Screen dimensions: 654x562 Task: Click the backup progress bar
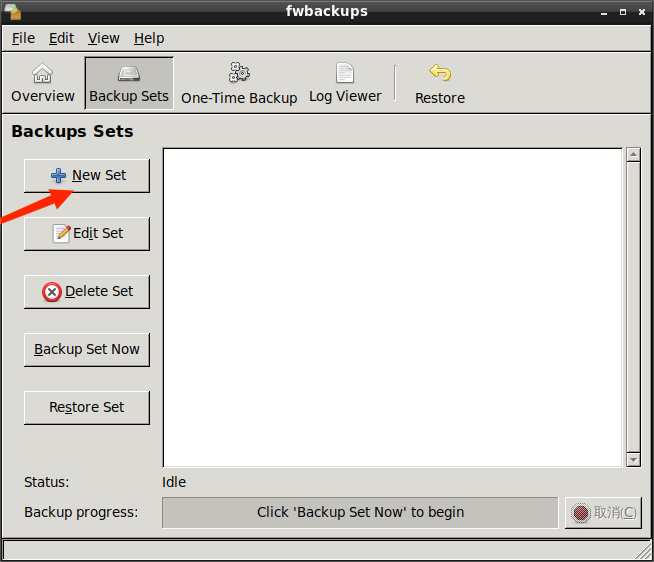tap(360, 512)
